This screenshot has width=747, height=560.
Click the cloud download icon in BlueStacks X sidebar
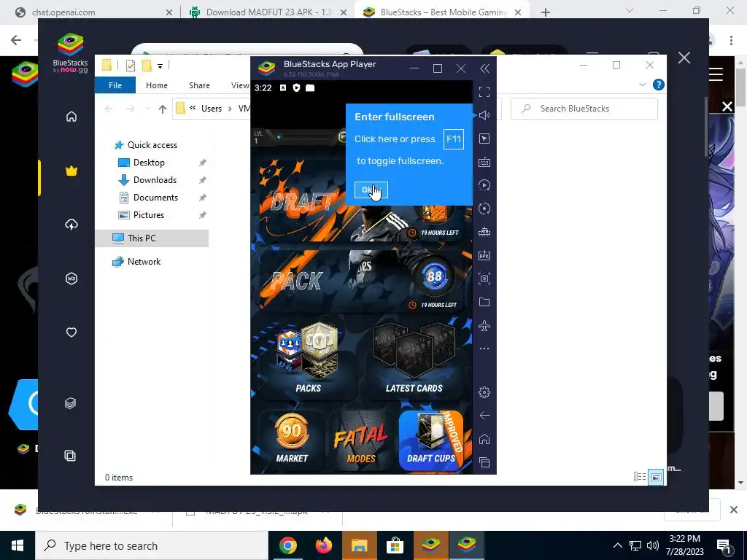pyautogui.click(x=71, y=225)
